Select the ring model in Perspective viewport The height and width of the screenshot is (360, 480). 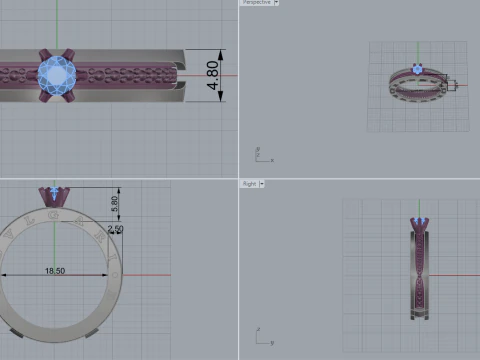[x=418, y=84]
